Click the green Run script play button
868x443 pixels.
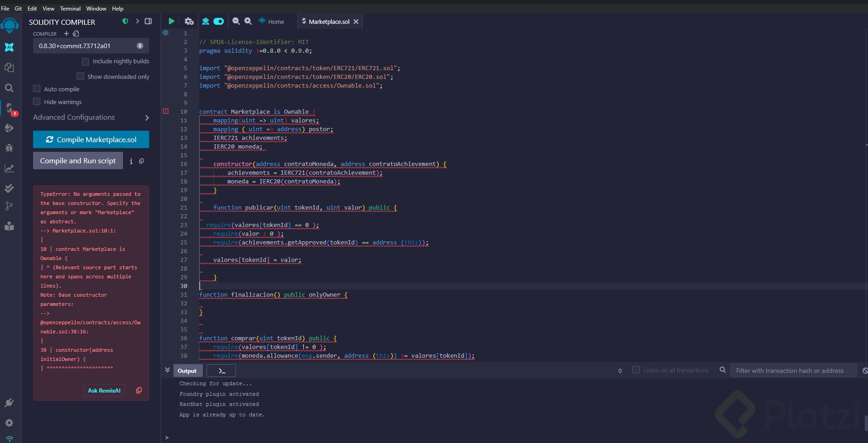tap(171, 21)
